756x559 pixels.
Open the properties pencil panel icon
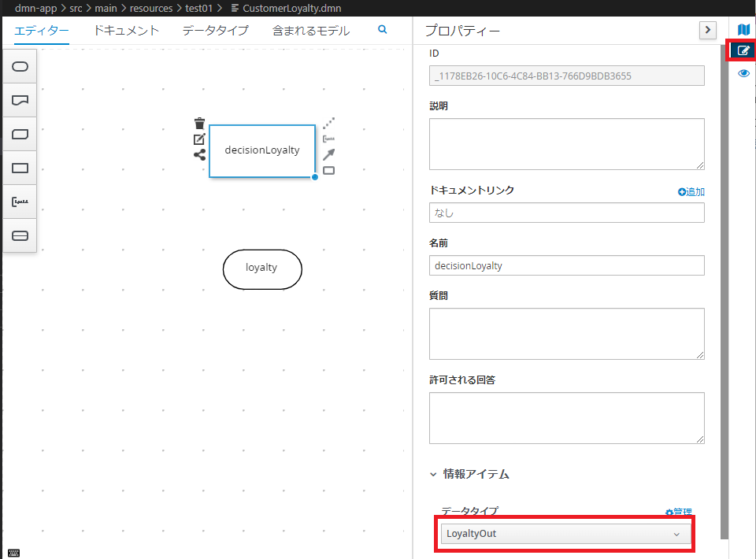[743, 50]
